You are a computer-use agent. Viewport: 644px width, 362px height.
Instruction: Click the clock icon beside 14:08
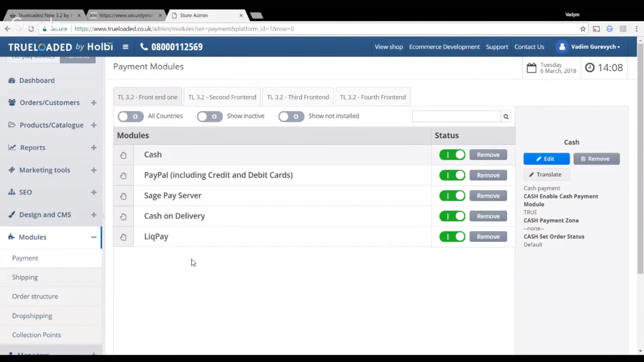pos(590,68)
